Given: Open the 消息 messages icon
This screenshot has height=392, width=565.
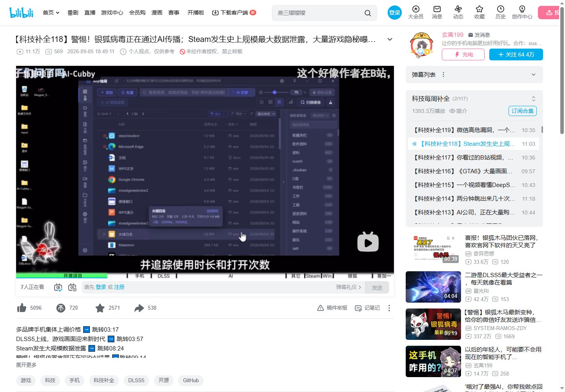Looking at the screenshot, I should (x=437, y=13).
